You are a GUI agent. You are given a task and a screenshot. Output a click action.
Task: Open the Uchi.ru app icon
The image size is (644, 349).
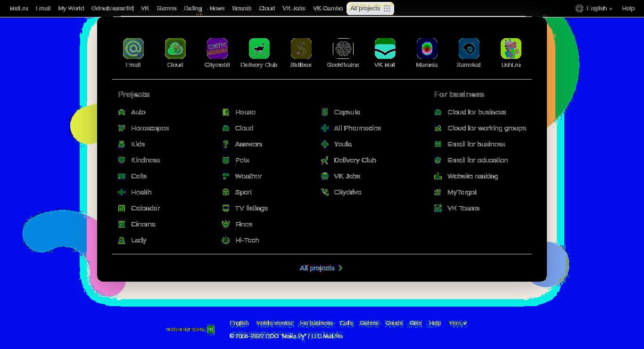point(511,49)
